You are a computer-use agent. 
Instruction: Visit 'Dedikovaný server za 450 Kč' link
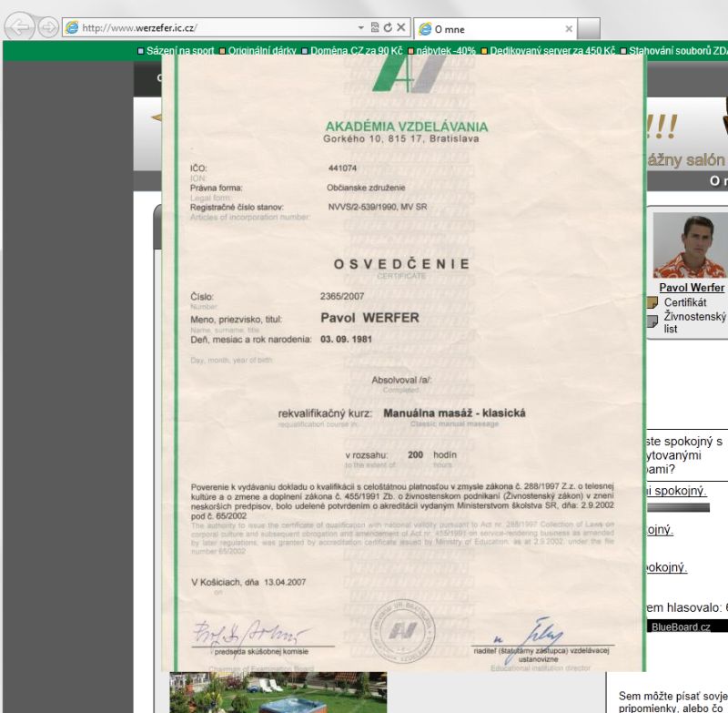(552, 51)
